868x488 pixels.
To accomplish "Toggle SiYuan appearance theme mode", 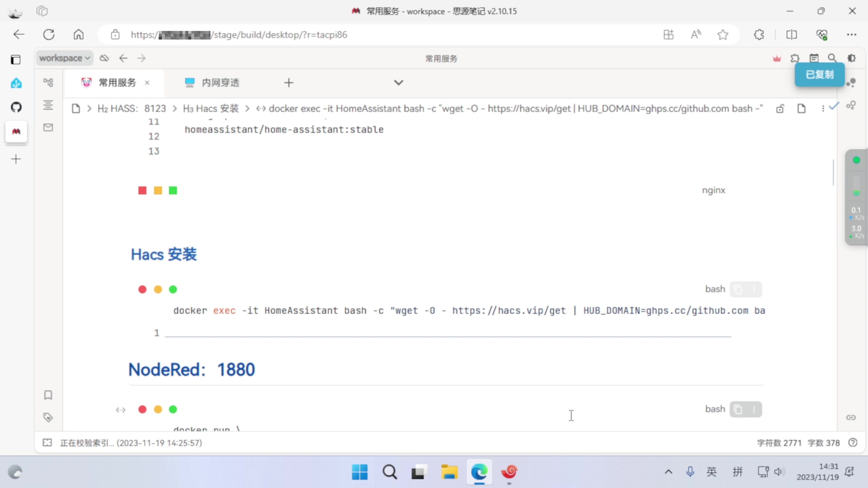I will (851, 58).
